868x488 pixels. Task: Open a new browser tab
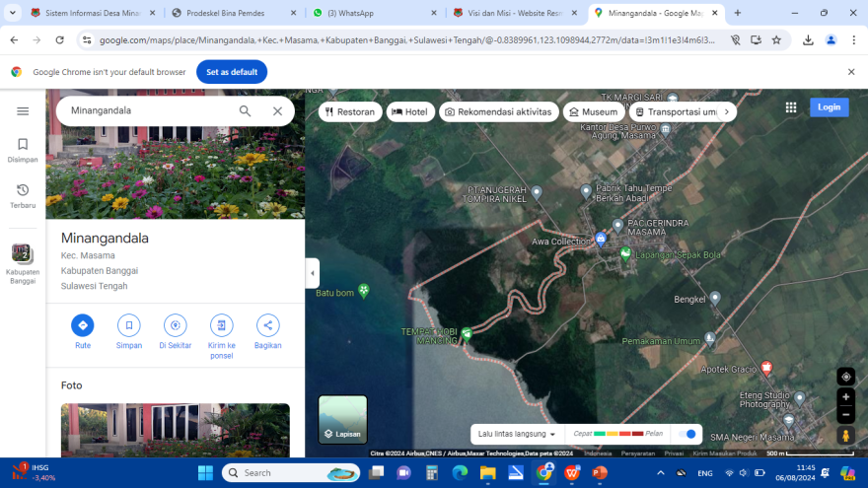(738, 13)
